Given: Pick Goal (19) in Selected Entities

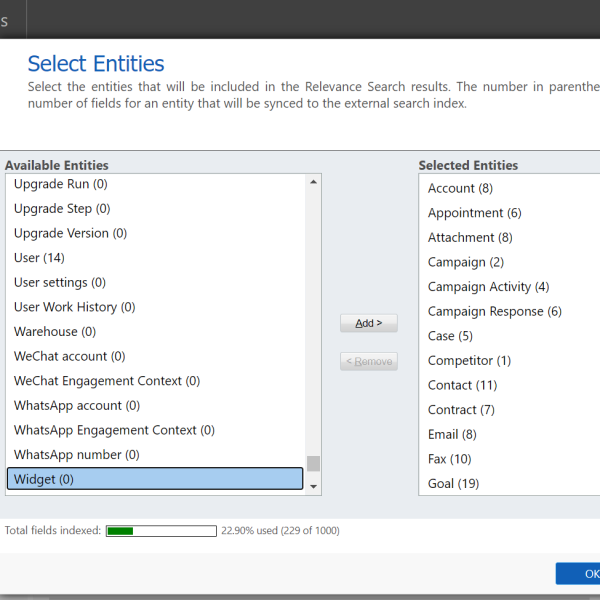Looking at the screenshot, I should click(x=453, y=484).
